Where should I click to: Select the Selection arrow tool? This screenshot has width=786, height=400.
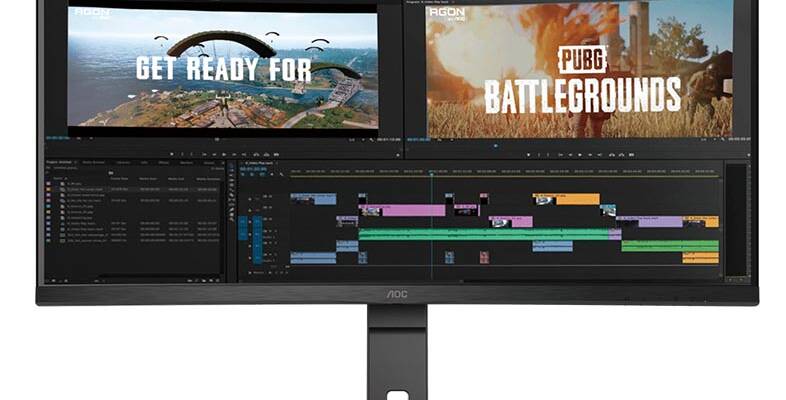pos(232,167)
